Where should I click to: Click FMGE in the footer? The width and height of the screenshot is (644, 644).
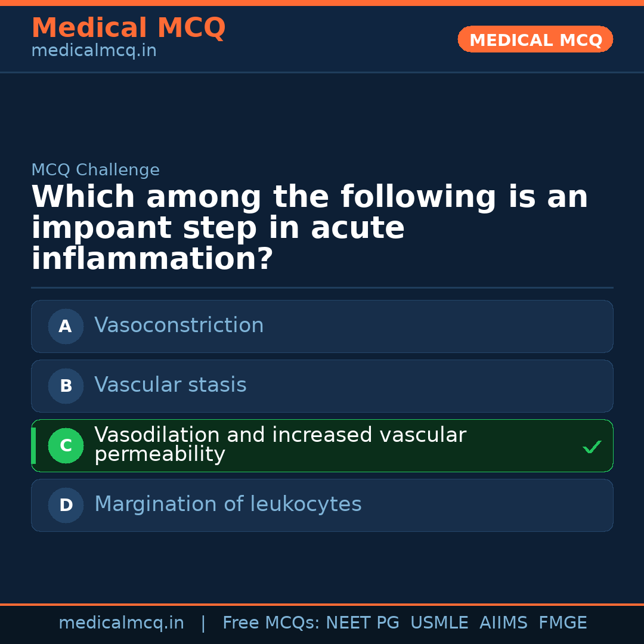click(x=563, y=623)
